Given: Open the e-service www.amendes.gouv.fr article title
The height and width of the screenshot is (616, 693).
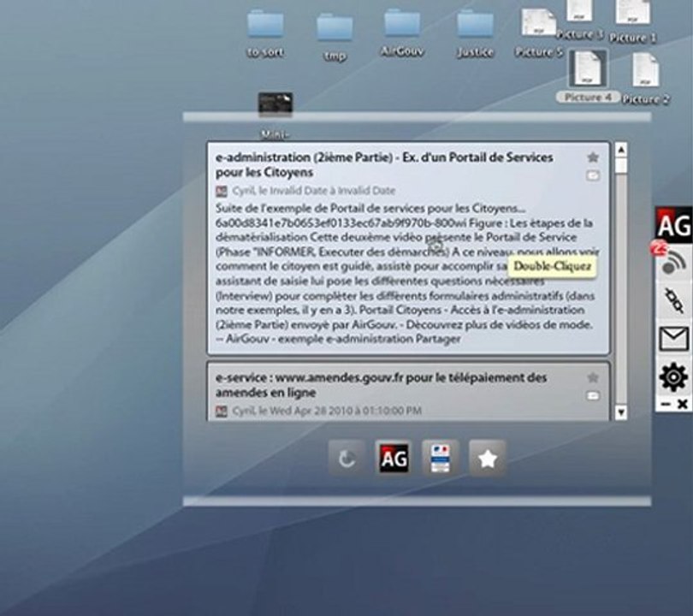Looking at the screenshot, I should [x=381, y=385].
